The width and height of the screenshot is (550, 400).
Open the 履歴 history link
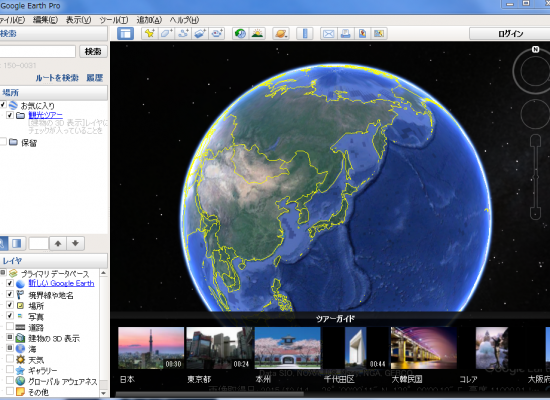[x=95, y=78]
